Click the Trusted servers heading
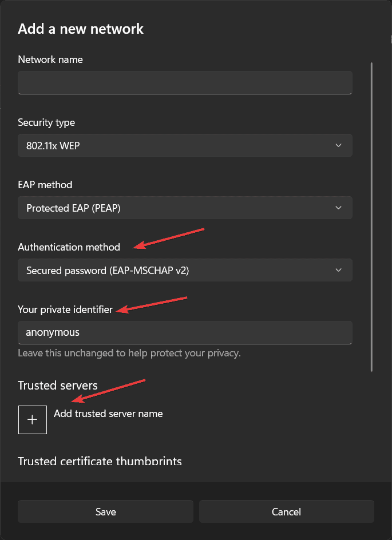This screenshot has height=540, width=392. point(58,386)
